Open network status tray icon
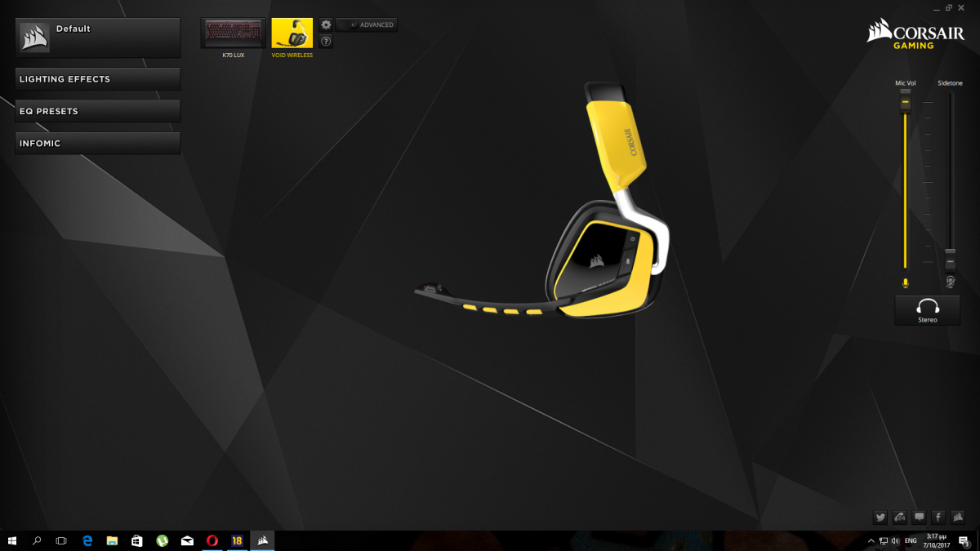The image size is (980, 551). click(884, 540)
